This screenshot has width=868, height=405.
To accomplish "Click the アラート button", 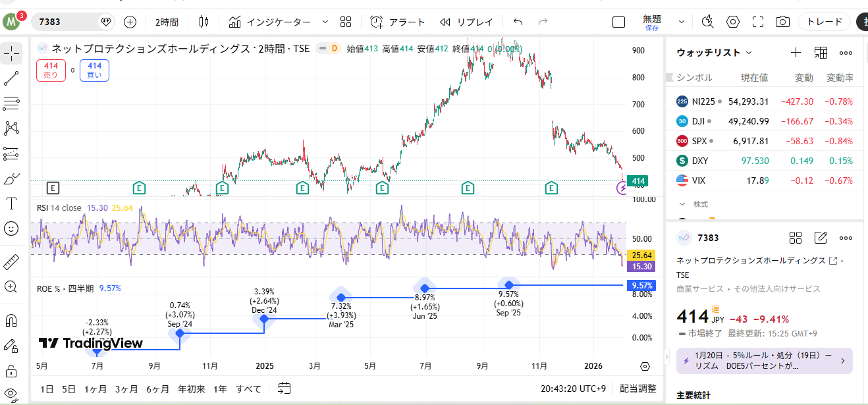I will pyautogui.click(x=398, y=22).
